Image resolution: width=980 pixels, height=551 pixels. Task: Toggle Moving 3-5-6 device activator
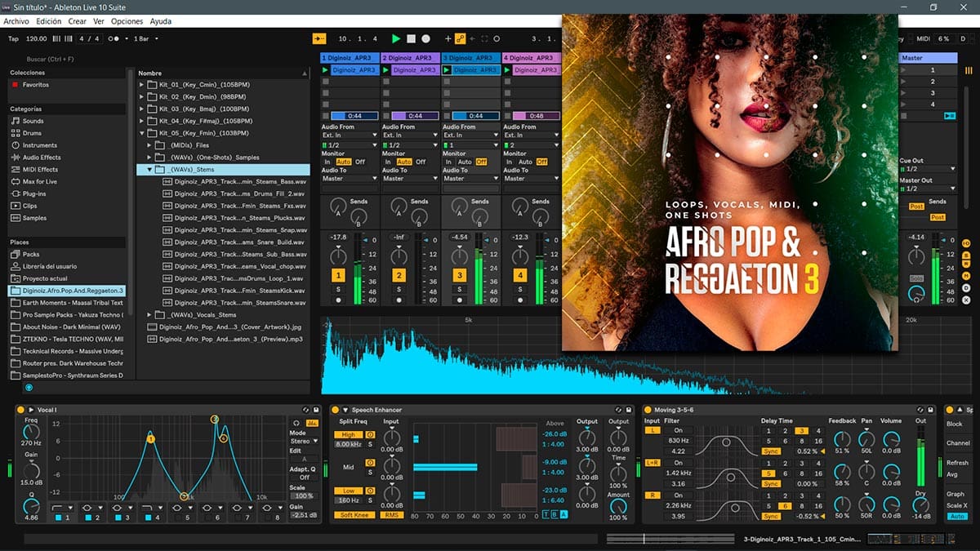(648, 410)
